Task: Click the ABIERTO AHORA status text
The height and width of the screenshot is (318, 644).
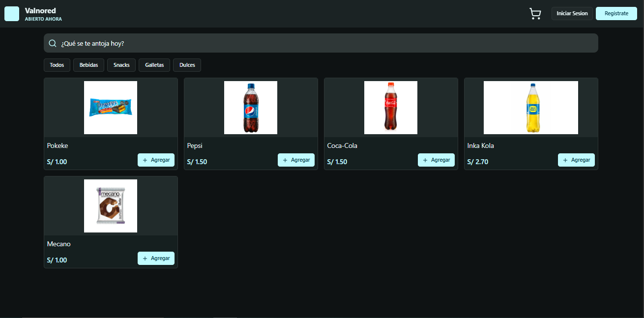Action: (x=43, y=19)
